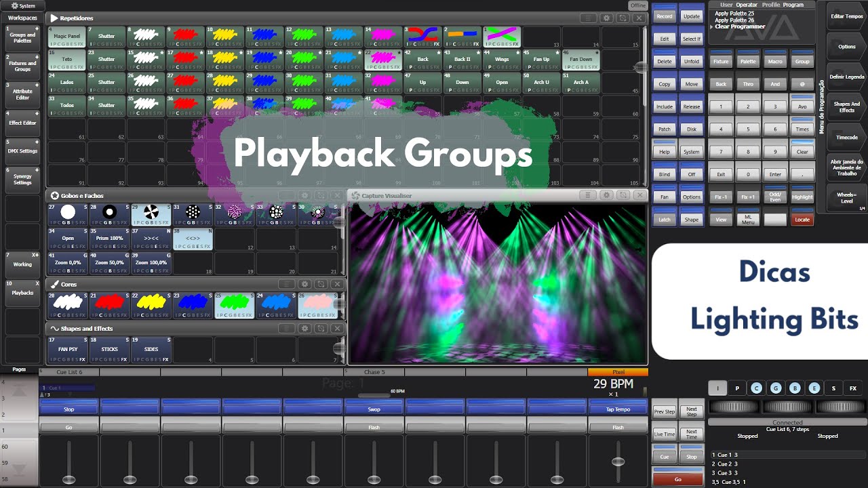Viewport: 868px width, 488px height.
Task: Select FAN PSY shape palette 17
Action: click(x=67, y=350)
